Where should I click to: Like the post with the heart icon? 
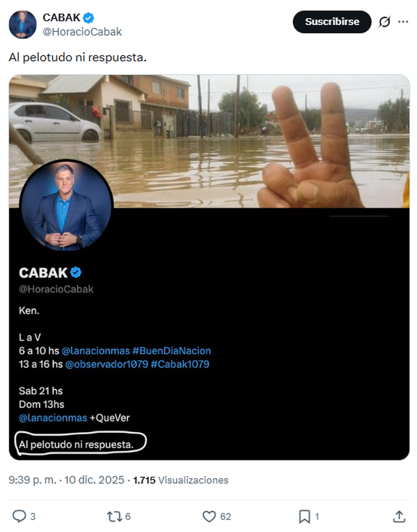point(208,516)
